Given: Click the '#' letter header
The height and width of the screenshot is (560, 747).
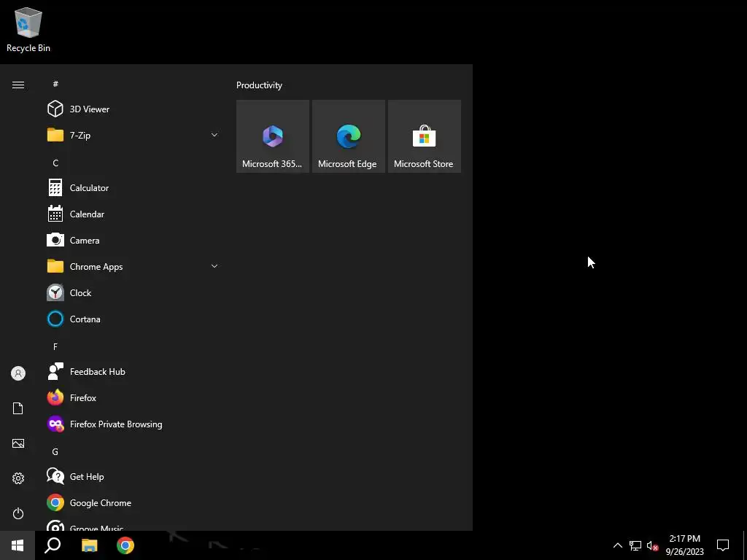Looking at the screenshot, I should pyautogui.click(x=55, y=84).
